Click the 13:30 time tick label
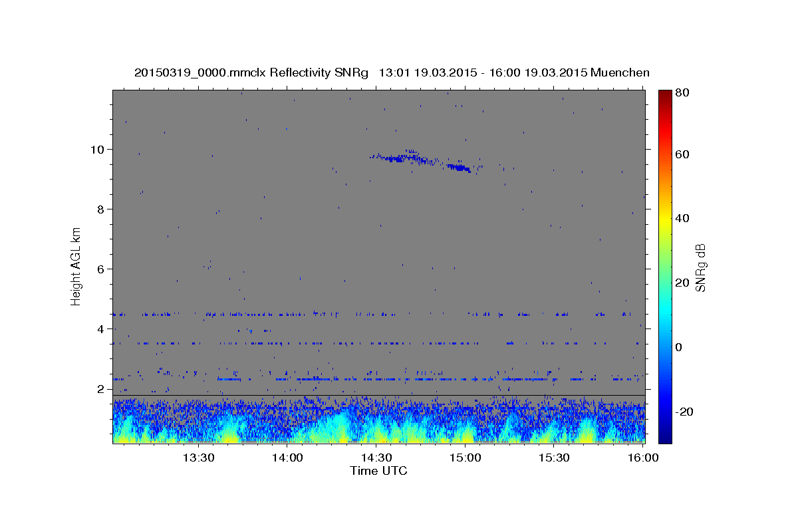The width and height of the screenshot is (798, 532). coord(199,458)
